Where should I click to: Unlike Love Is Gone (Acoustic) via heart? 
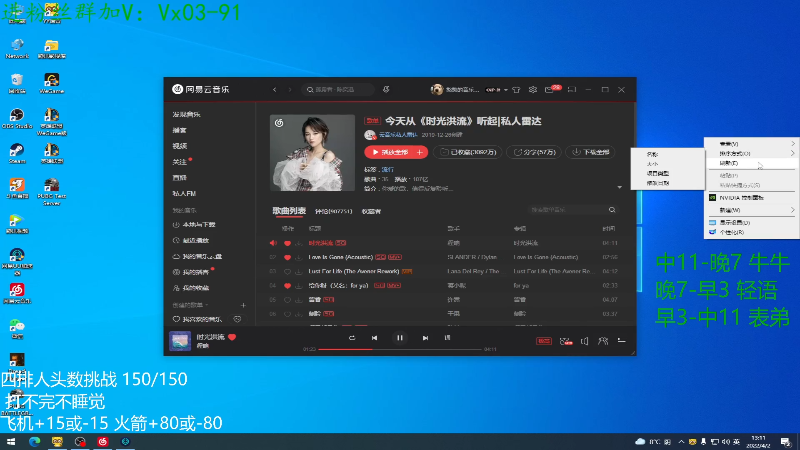[x=287, y=257]
